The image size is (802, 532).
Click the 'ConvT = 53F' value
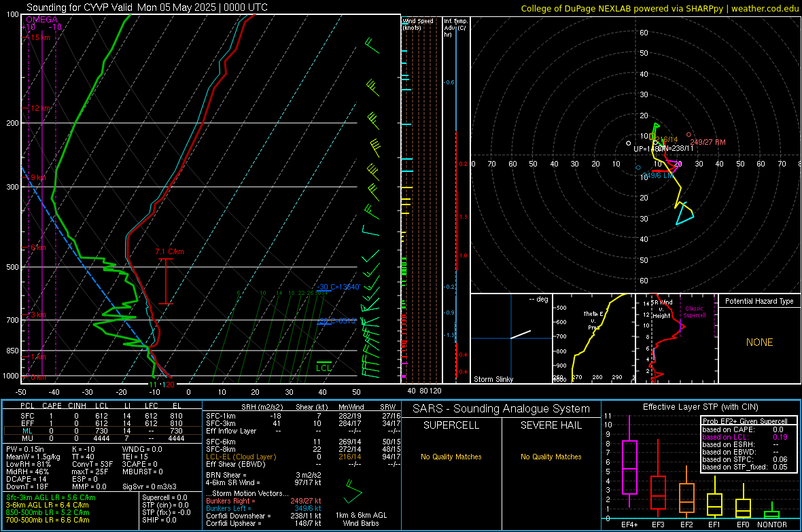(x=92, y=464)
